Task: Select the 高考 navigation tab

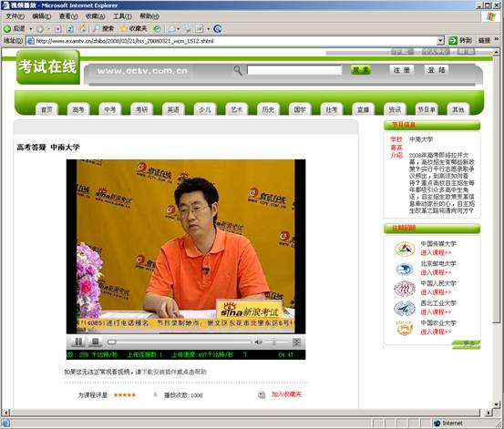Action: 78,110
